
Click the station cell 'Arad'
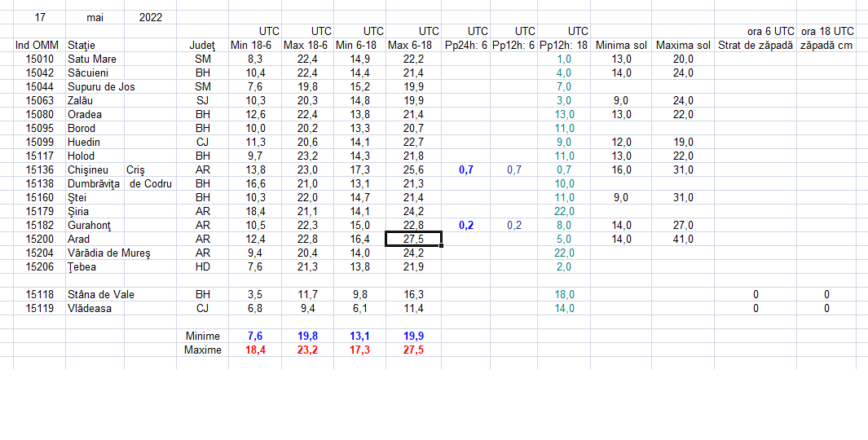pos(95,239)
